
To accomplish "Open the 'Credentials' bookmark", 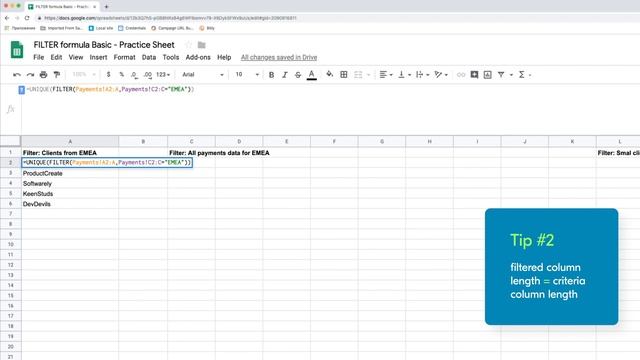I will (132, 28).
